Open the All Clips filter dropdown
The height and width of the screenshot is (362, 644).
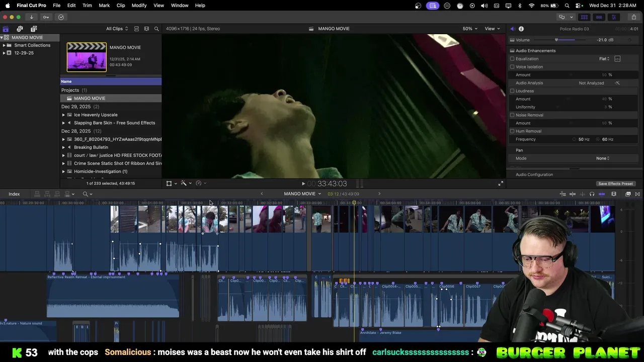point(117,29)
